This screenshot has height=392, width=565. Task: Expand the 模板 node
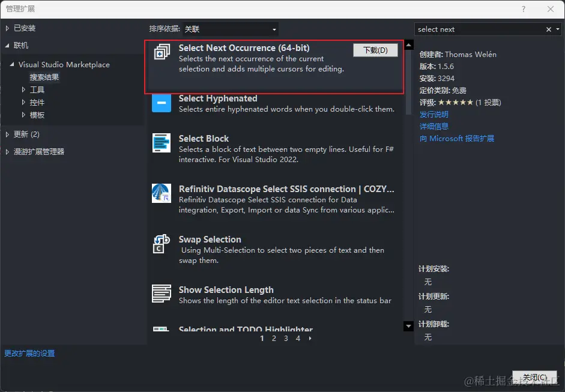23,115
